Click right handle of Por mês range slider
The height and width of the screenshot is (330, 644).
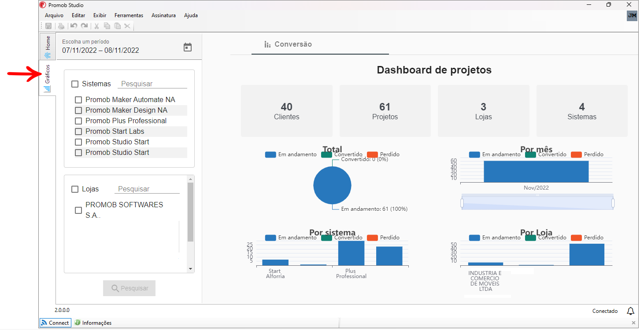(613, 203)
